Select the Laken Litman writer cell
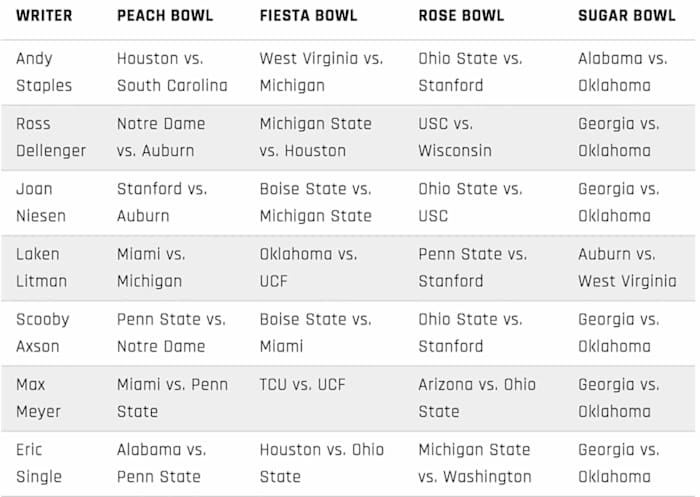 pyautogui.click(x=41, y=267)
